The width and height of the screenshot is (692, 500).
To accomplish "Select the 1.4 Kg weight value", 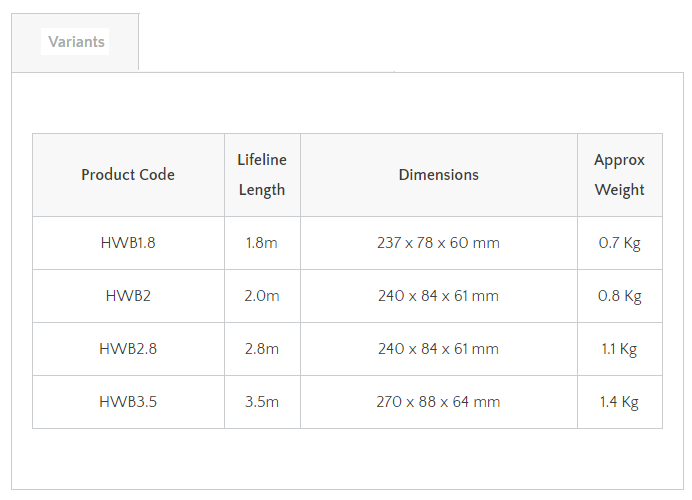I will [x=619, y=402].
